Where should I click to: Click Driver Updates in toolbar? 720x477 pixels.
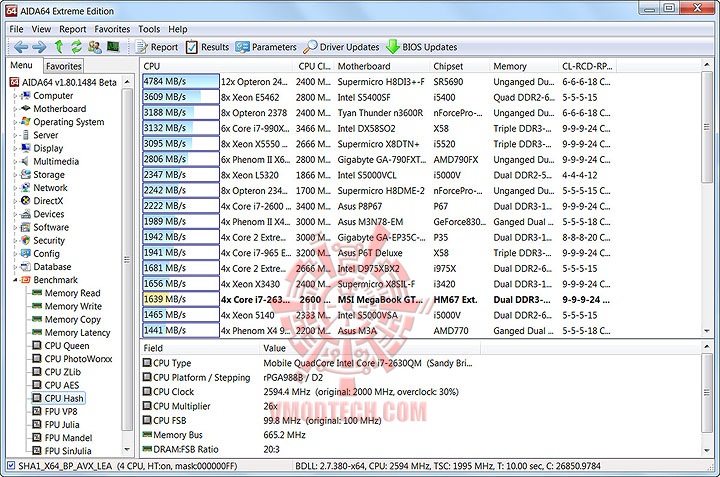tap(342, 47)
